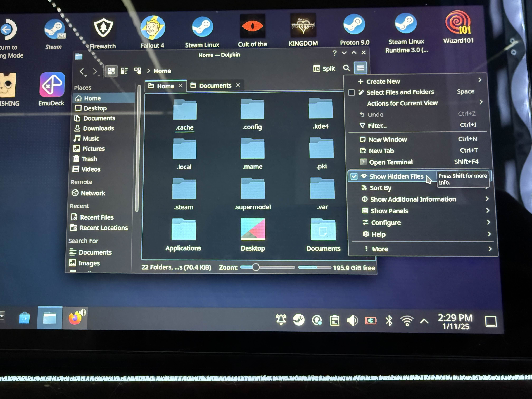Switch to details tree view mode
532x399 pixels.
click(138, 71)
